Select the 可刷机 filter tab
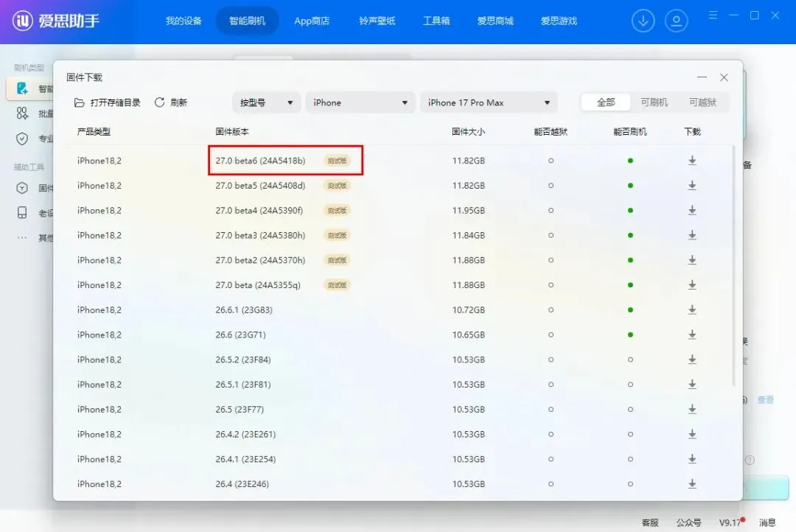Image resolution: width=796 pixels, height=532 pixels. (654, 102)
